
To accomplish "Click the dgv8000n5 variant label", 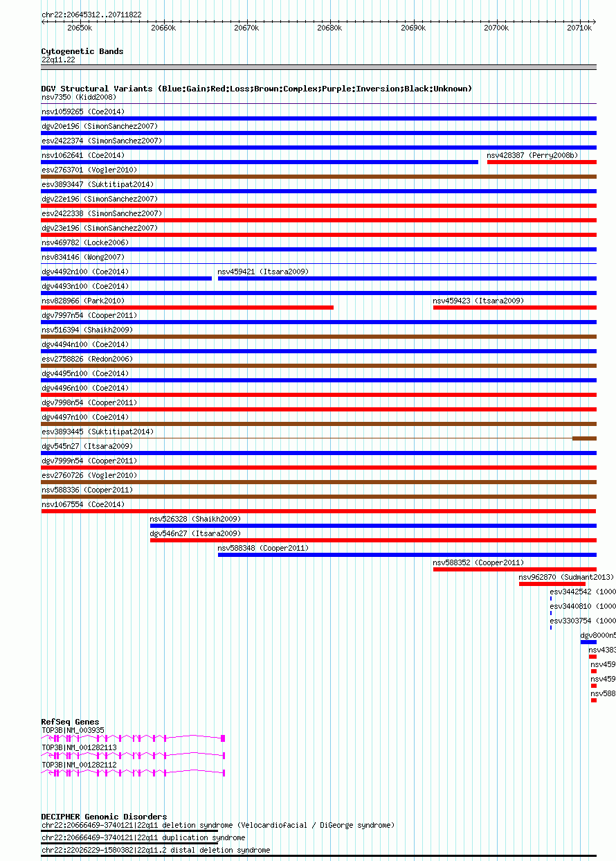I will pos(598,635).
